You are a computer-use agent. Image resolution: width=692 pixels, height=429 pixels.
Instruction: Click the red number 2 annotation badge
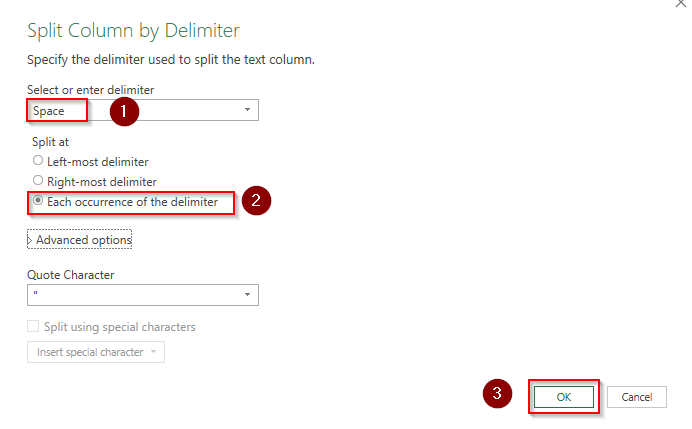[x=257, y=200]
